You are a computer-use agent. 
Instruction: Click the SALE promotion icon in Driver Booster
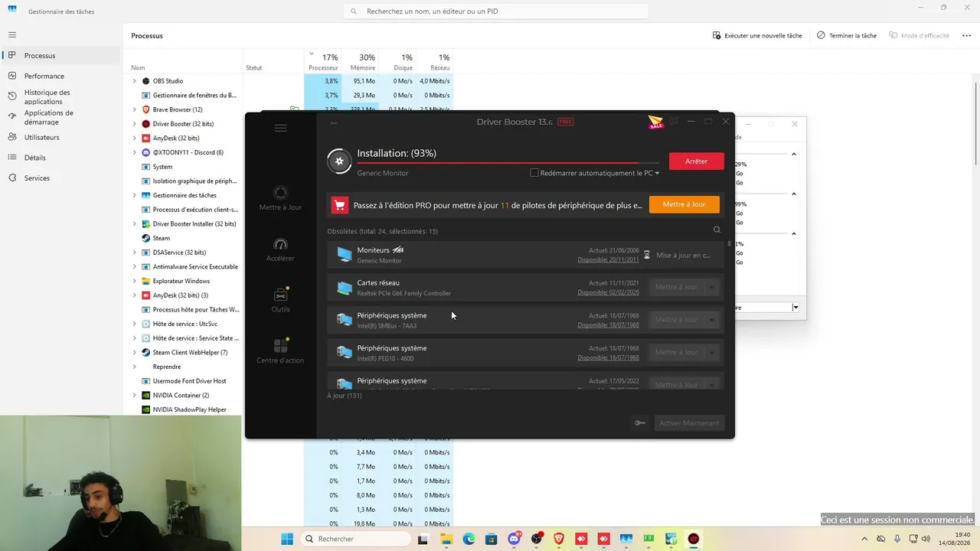point(655,122)
